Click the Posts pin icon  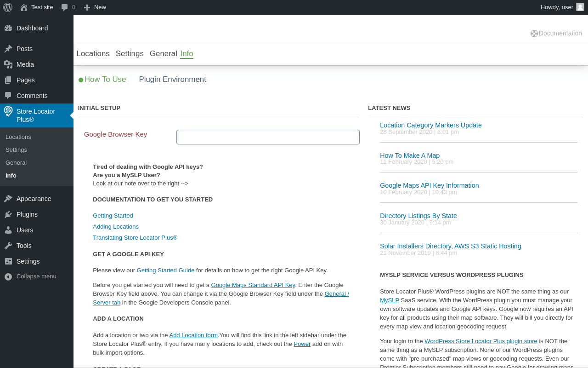click(8, 49)
